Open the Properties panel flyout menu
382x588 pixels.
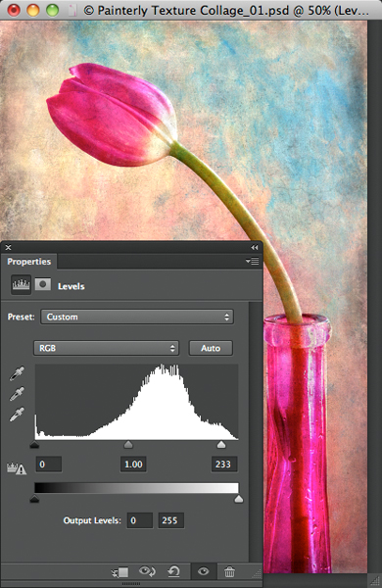coord(253,261)
